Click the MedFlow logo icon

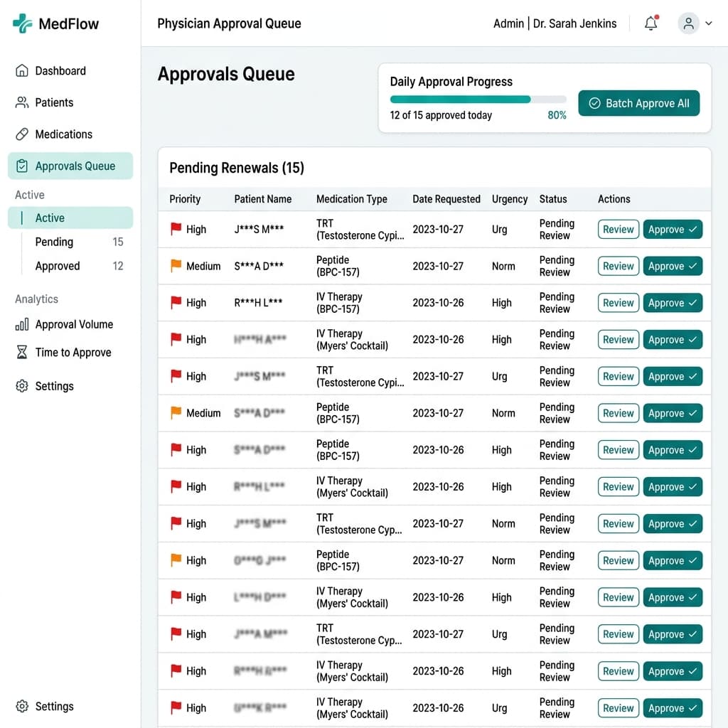(x=22, y=23)
